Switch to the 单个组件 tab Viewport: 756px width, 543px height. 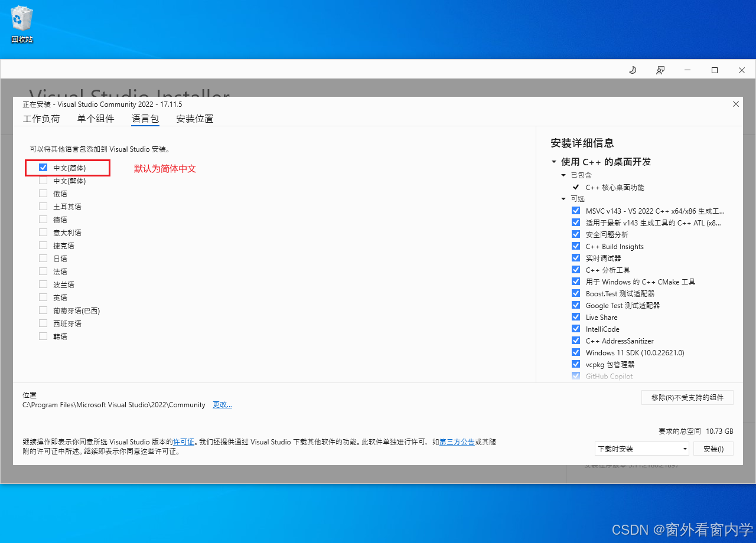tap(96, 119)
